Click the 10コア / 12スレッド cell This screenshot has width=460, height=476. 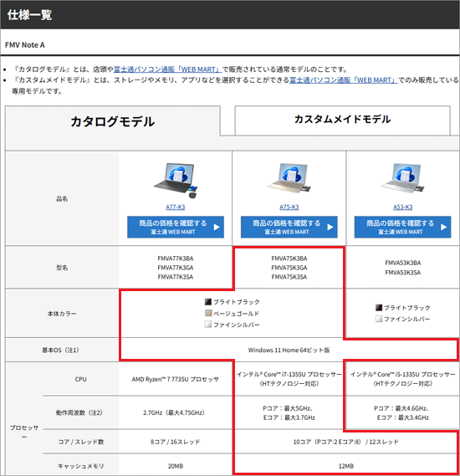(346, 442)
